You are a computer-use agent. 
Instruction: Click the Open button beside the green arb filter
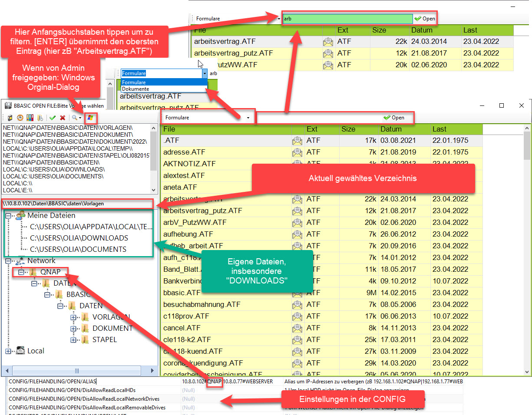pos(425,19)
